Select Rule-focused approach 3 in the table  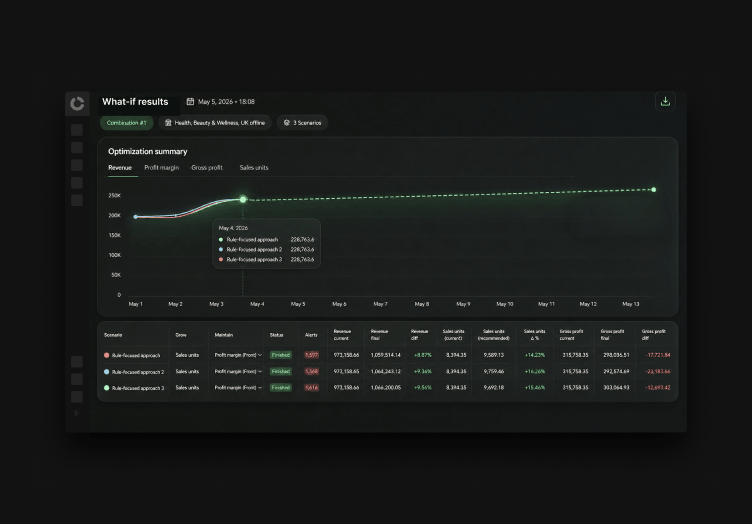click(x=138, y=388)
